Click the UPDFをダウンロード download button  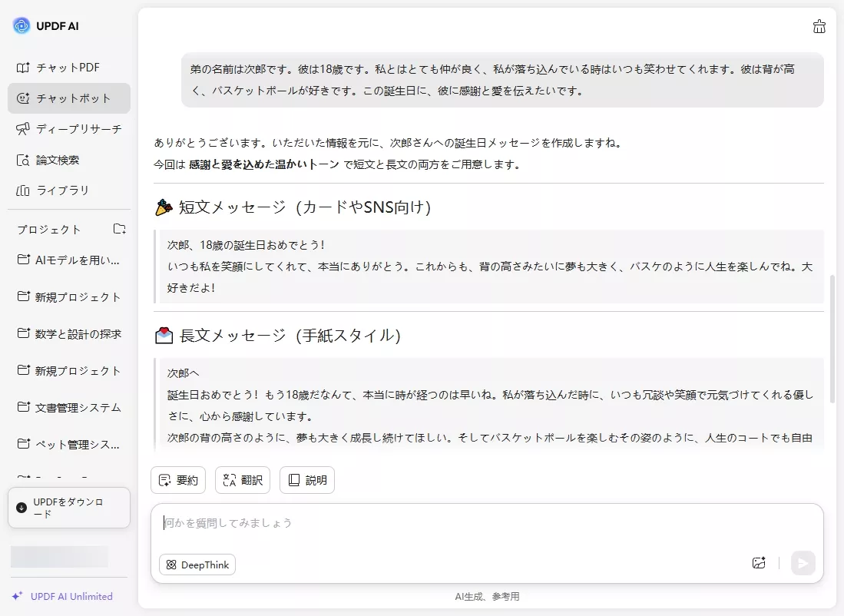[68, 508]
